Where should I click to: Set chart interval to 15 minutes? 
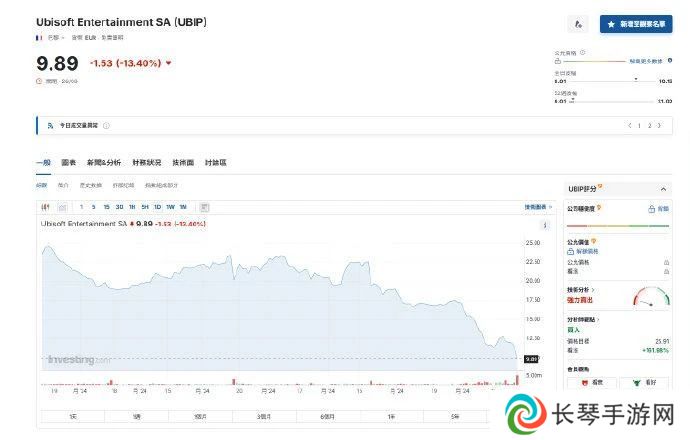point(106,207)
